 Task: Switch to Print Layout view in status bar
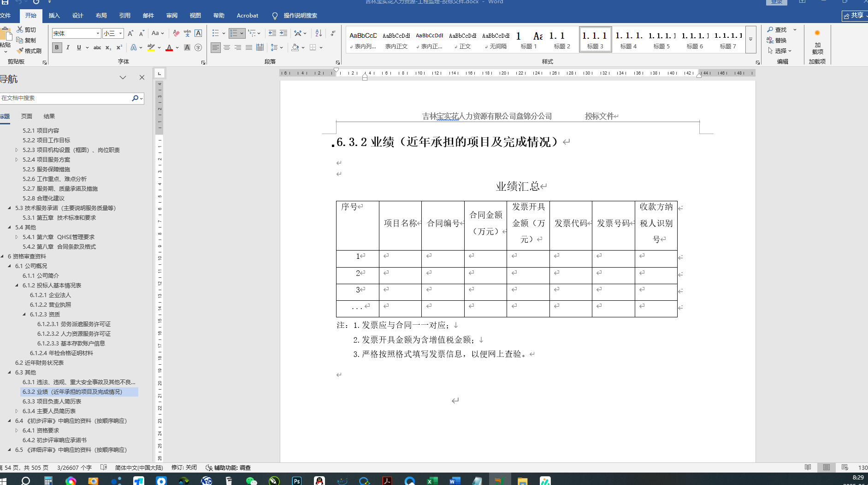827,467
